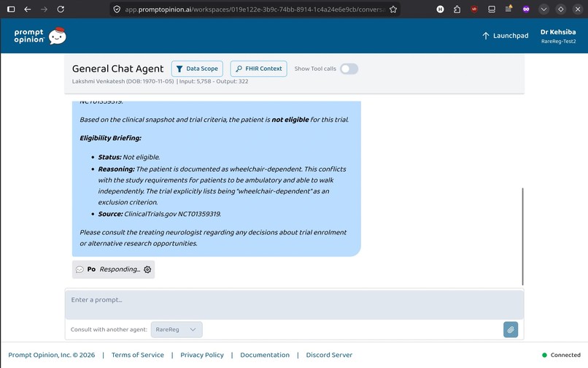Open the menu icon with notification badge
The image size is (588, 368).
(x=508, y=9)
